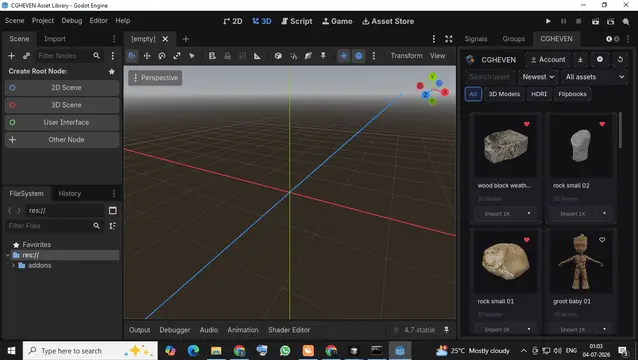Create a User Interface root node

coord(62,122)
